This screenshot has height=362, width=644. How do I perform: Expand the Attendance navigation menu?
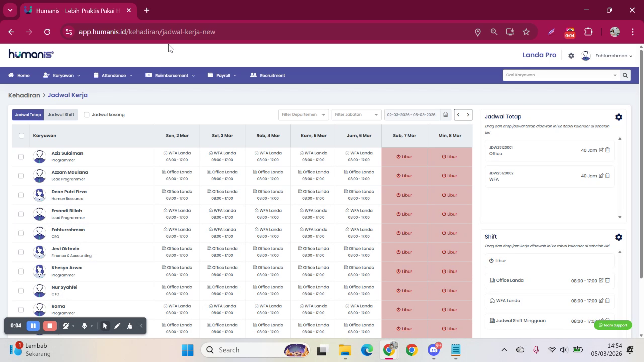113,75
